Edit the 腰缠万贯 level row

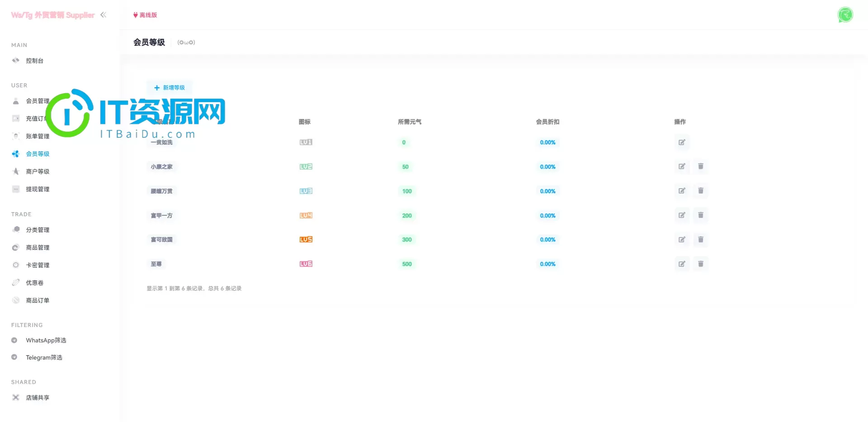682,191
